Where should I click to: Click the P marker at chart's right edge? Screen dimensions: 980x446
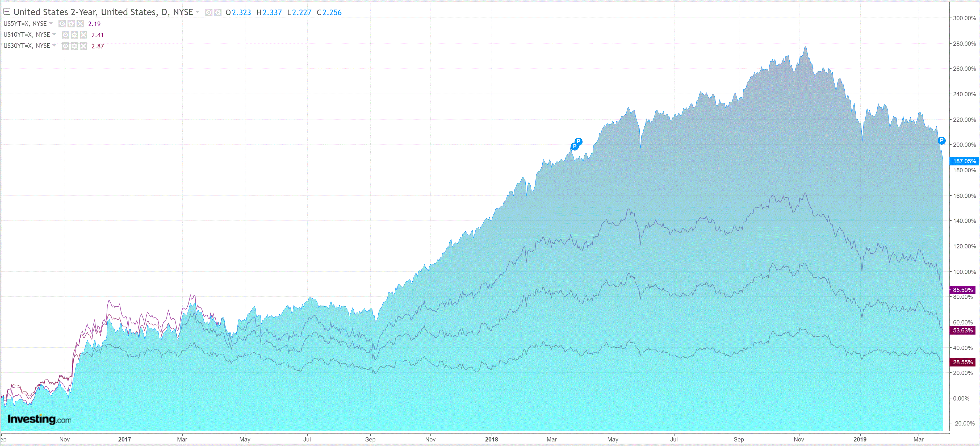coord(941,140)
